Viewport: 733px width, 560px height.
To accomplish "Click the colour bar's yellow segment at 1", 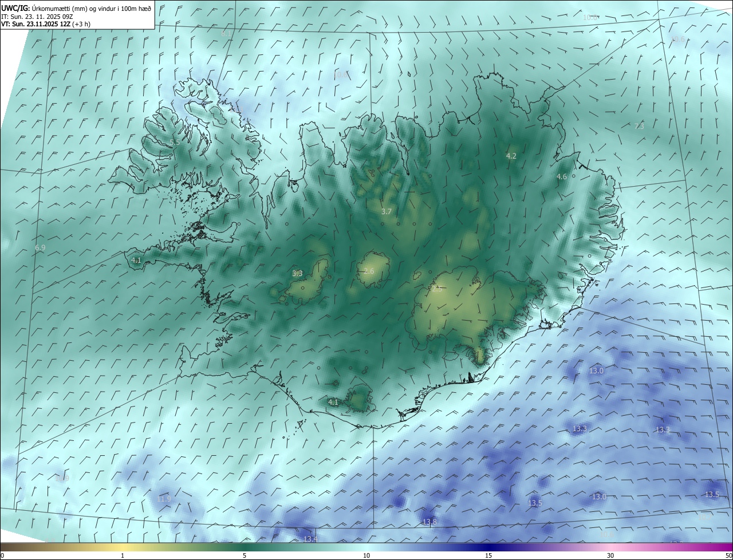I will [123, 547].
